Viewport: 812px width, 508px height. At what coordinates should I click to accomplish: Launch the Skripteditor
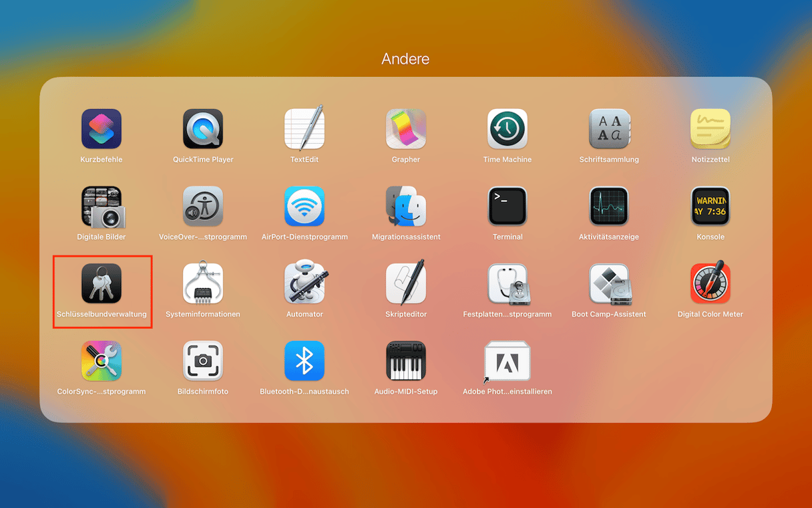coord(406,284)
